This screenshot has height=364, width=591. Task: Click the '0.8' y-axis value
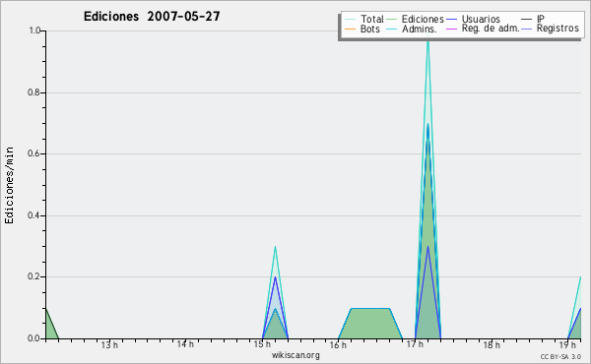pyautogui.click(x=33, y=92)
